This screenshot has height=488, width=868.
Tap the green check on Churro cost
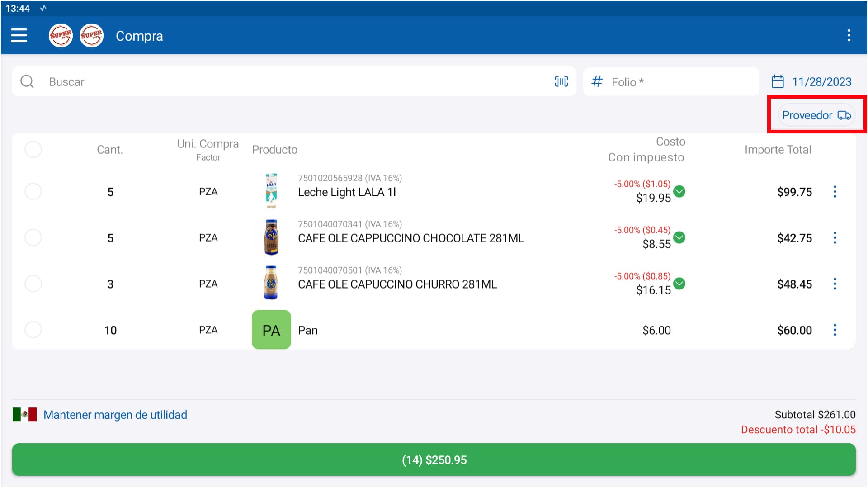pos(679,284)
